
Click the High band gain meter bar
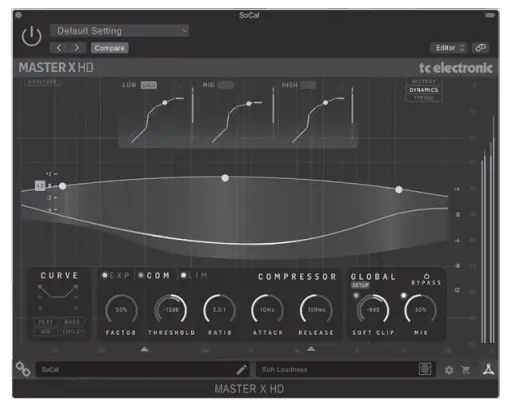pos(352,105)
